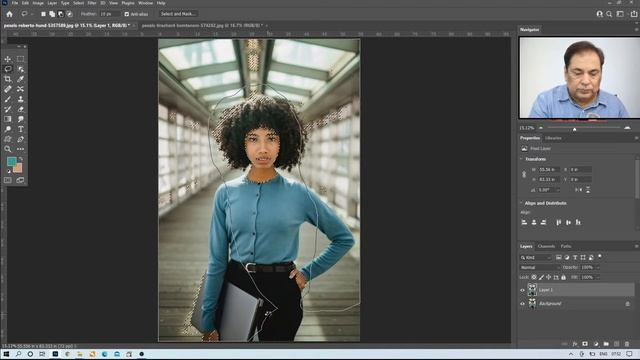Toggle Lock position icon
This screenshot has width=640, height=360.
point(549,277)
